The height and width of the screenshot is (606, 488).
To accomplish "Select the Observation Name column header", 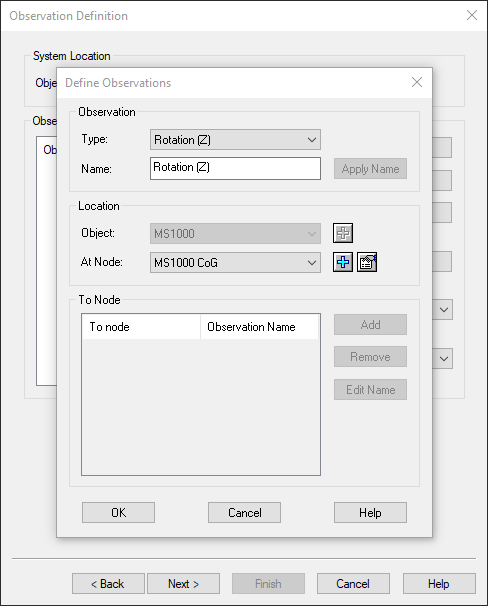I will 259,327.
